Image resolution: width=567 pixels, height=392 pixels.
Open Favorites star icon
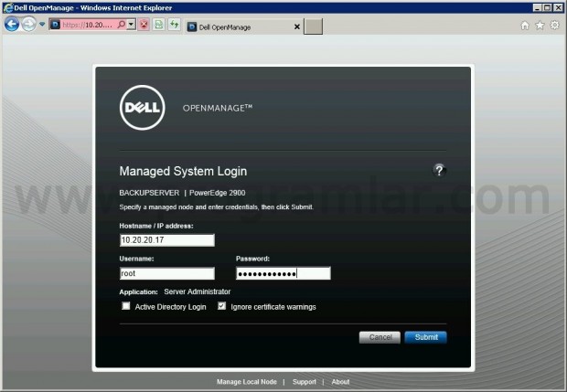tap(540, 25)
